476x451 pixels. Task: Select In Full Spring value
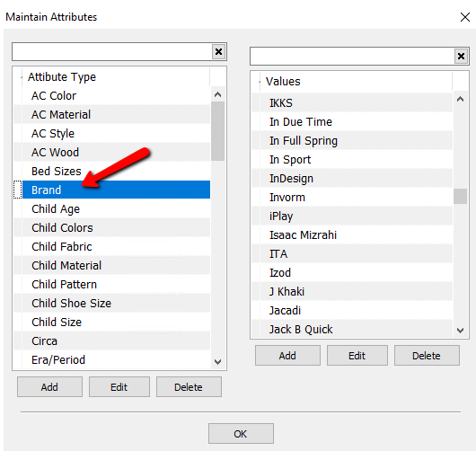[352, 141]
